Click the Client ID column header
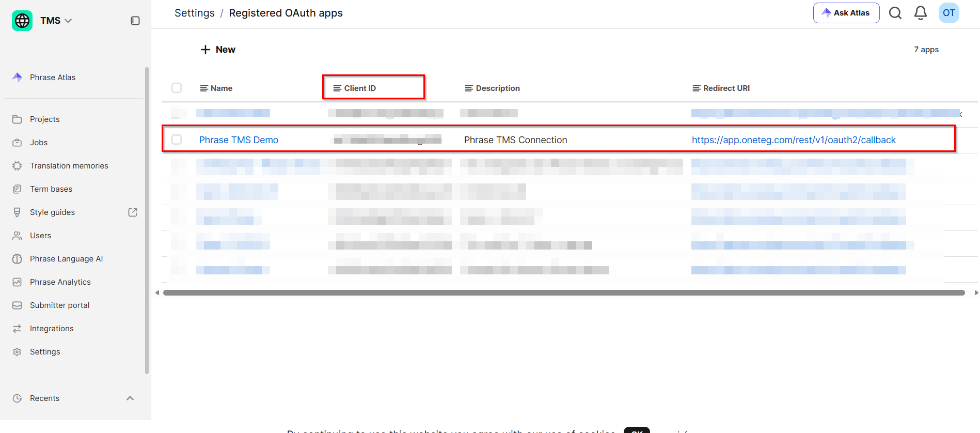This screenshot has width=980, height=433. click(355, 88)
